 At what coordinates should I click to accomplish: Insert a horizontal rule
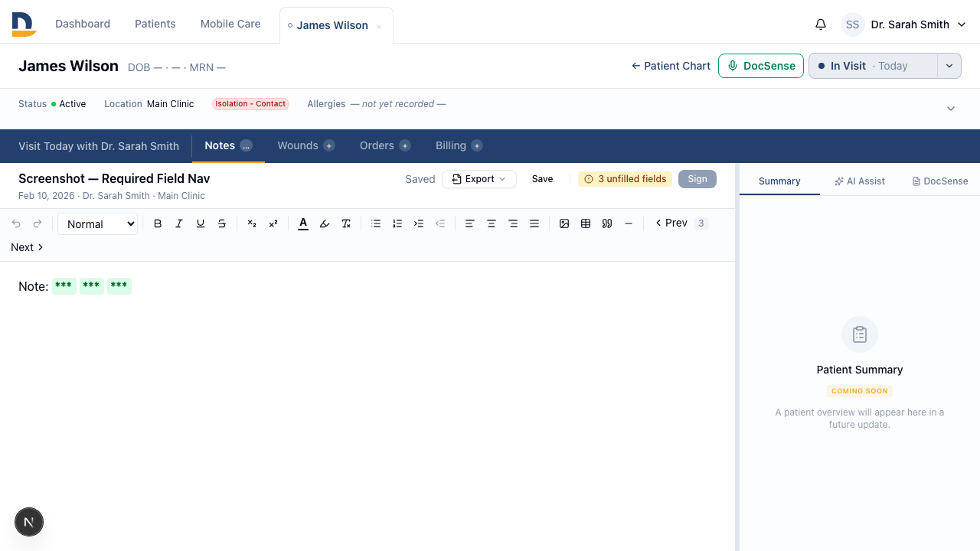pos(629,223)
